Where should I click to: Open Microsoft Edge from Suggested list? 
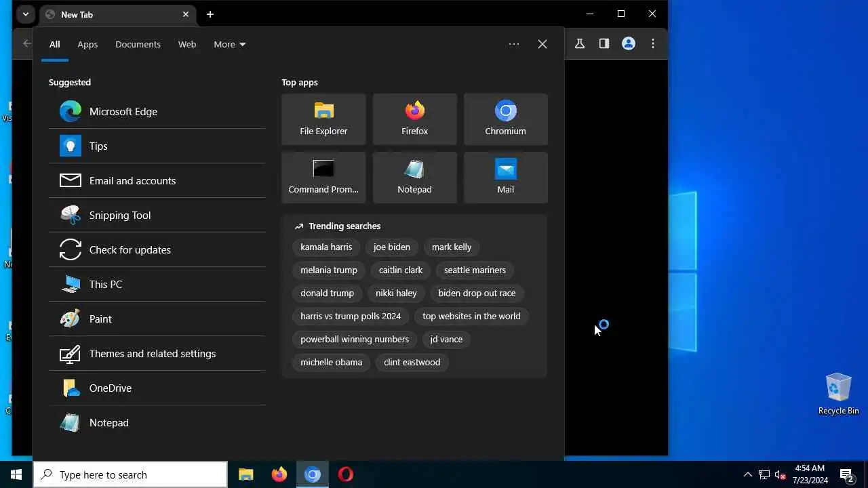[x=157, y=111]
